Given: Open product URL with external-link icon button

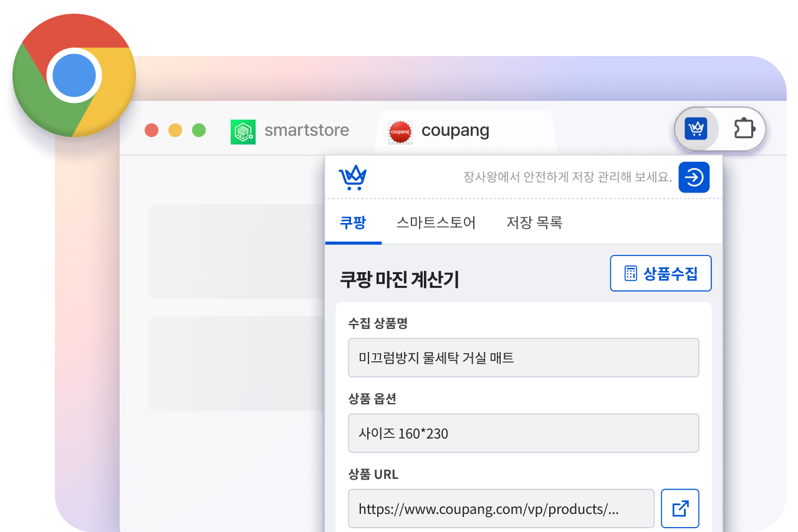Looking at the screenshot, I should pos(680,508).
